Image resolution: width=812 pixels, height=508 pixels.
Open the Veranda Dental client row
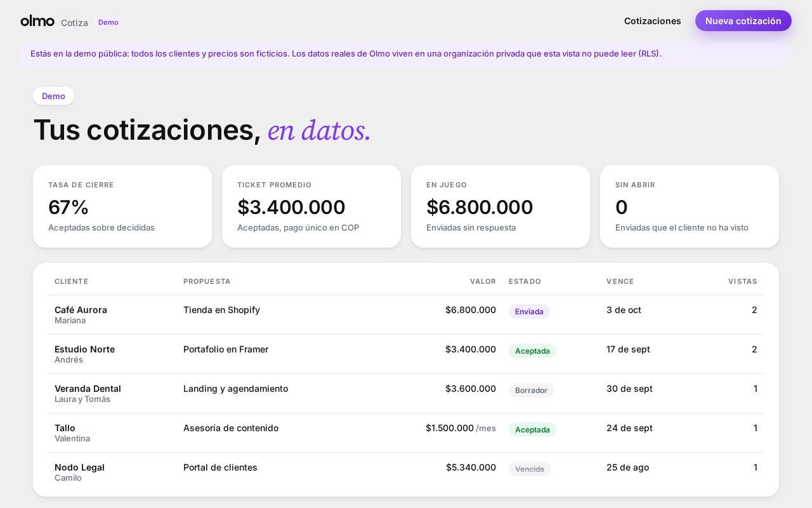coord(406,394)
